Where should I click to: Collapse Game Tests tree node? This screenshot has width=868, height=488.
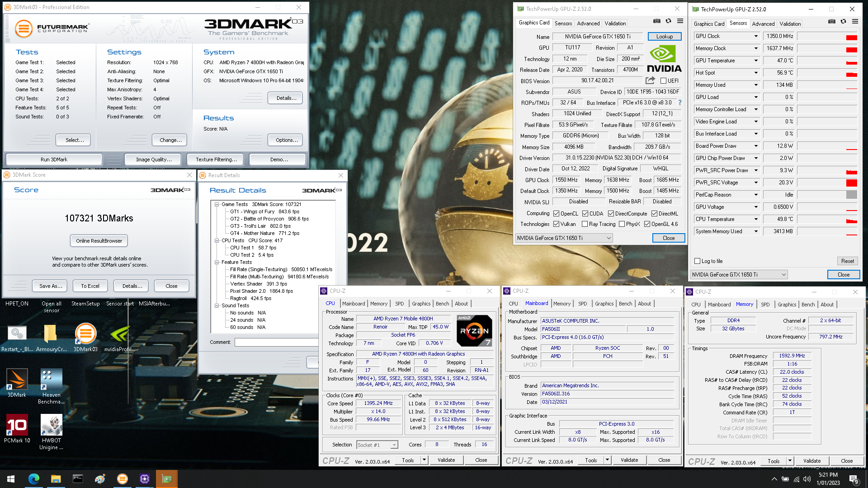pos(217,204)
